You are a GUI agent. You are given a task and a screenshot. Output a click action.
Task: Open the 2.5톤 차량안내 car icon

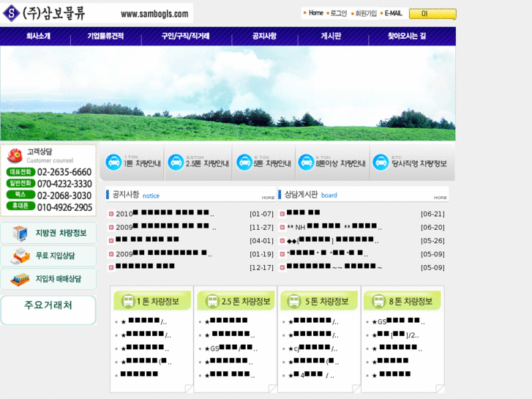(176, 162)
